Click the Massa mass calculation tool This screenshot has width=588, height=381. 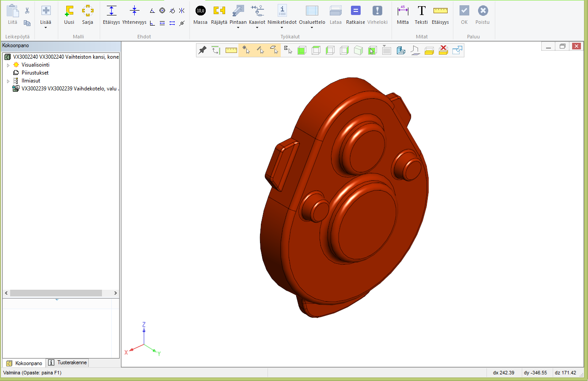tap(200, 15)
